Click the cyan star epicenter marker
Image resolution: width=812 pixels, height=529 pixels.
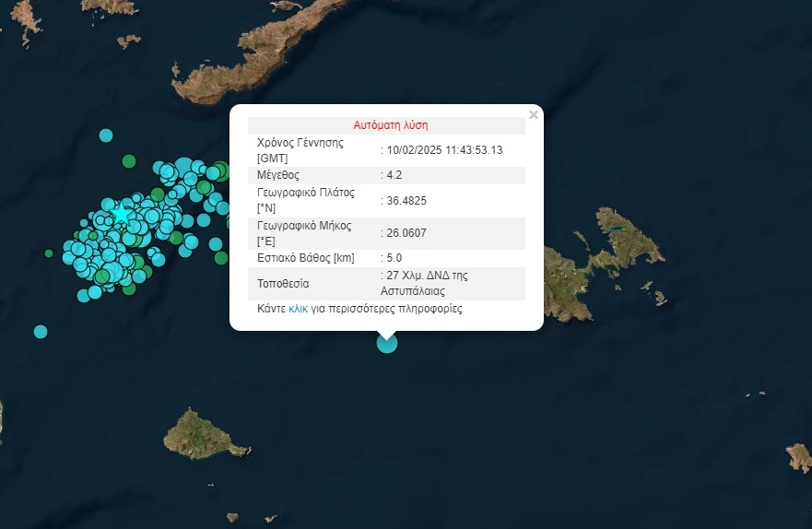[122, 215]
